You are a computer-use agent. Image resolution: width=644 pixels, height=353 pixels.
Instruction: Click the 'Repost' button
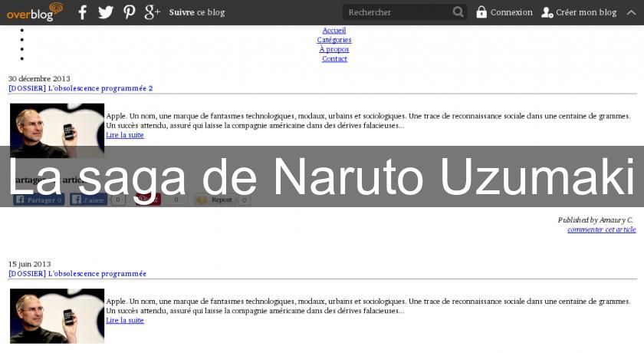216,200
